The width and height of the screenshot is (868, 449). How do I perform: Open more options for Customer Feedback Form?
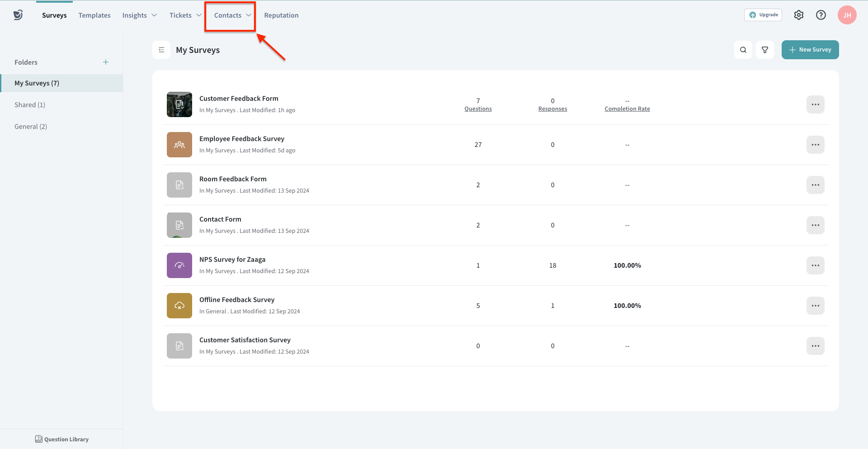(x=815, y=104)
